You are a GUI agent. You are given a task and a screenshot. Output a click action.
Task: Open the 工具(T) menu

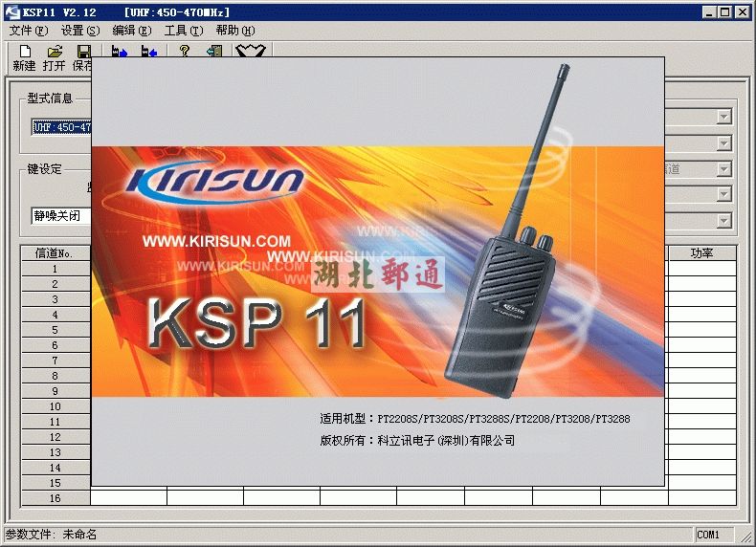pyautogui.click(x=183, y=31)
